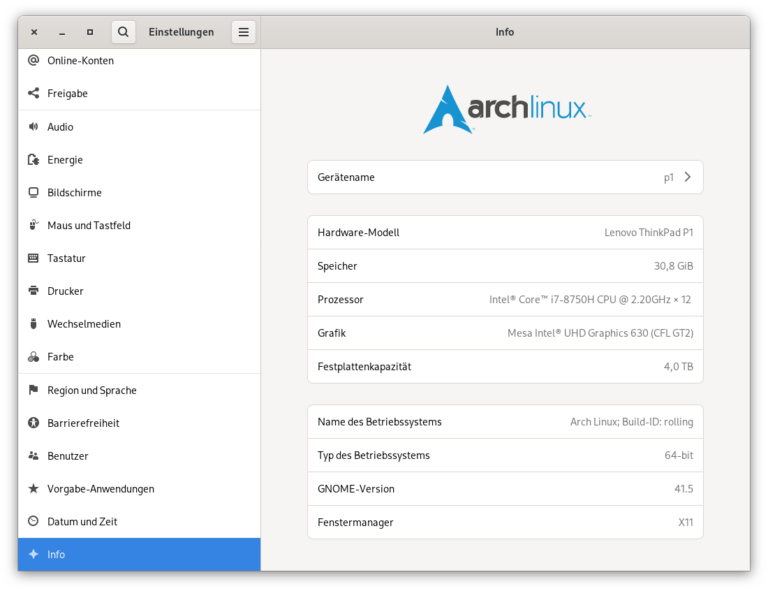Click device name value p1
This screenshot has height=591, width=768.
point(669,178)
